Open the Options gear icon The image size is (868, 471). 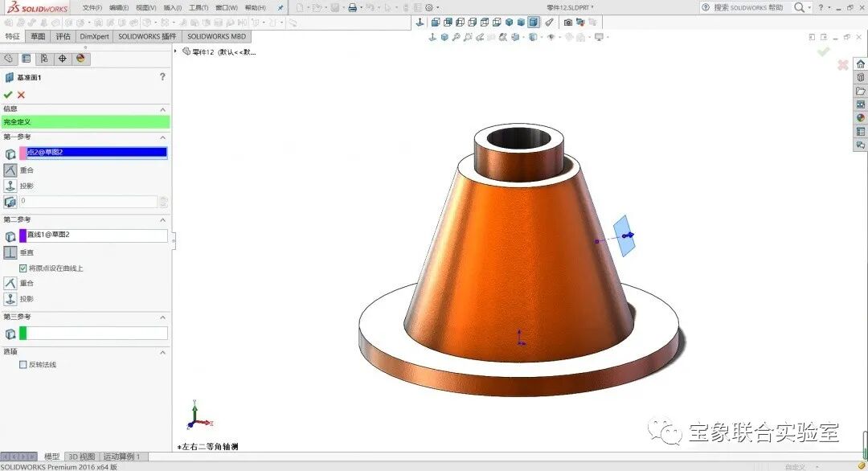coord(429,8)
